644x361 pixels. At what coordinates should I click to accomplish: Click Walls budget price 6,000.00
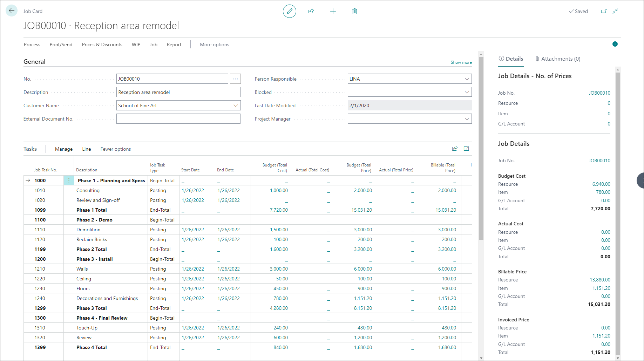[x=363, y=269]
